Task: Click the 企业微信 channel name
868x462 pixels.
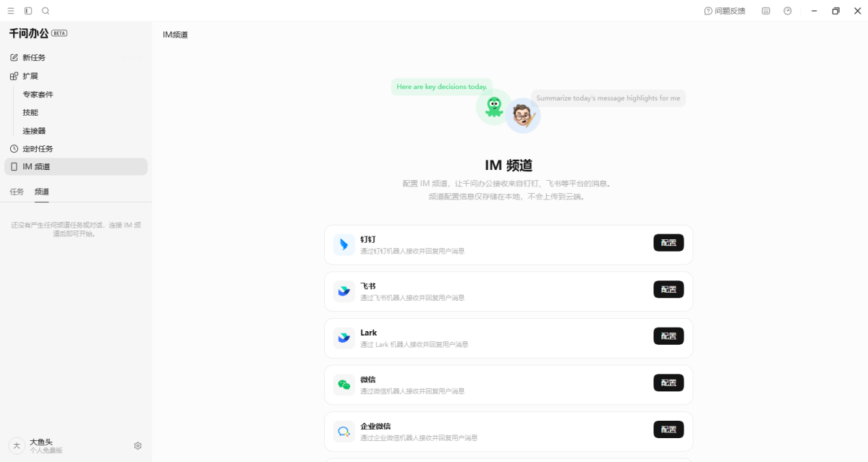Action: [375, 426]
